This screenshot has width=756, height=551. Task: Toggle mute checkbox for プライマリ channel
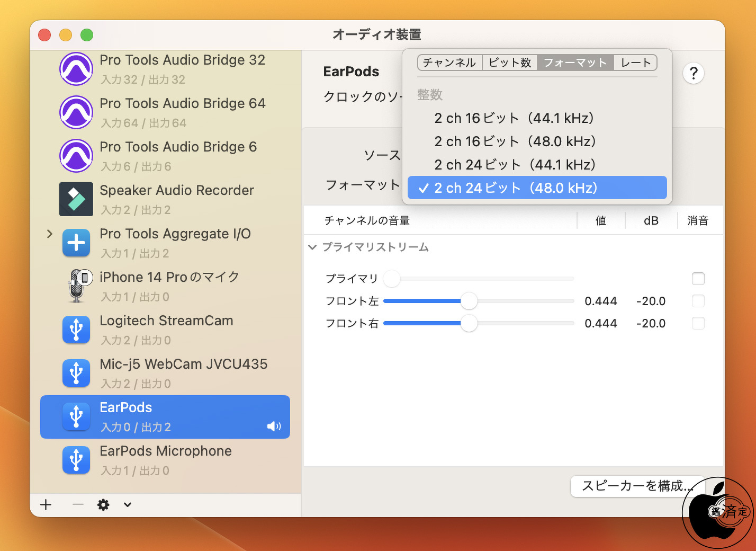(x=698, y=279)
